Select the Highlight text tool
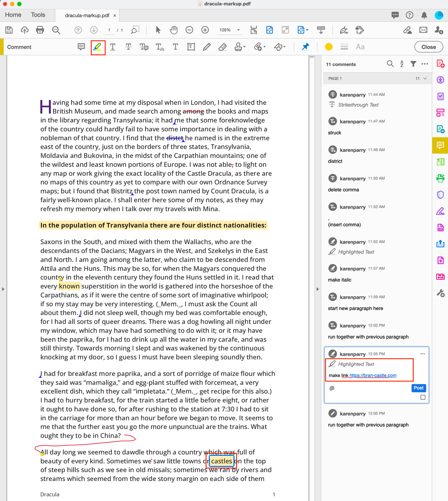 tap(98, 47)
